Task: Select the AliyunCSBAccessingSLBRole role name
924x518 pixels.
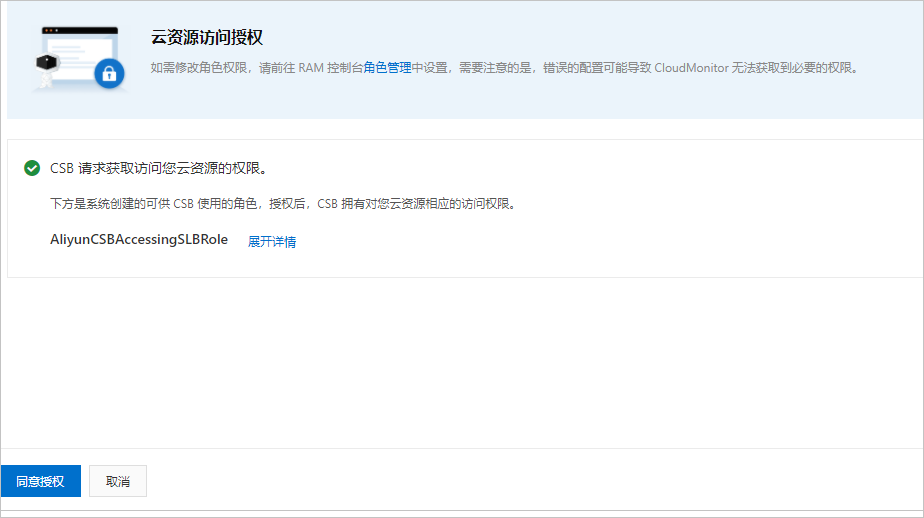Action: pyautogui.click(x=139, y=240)
